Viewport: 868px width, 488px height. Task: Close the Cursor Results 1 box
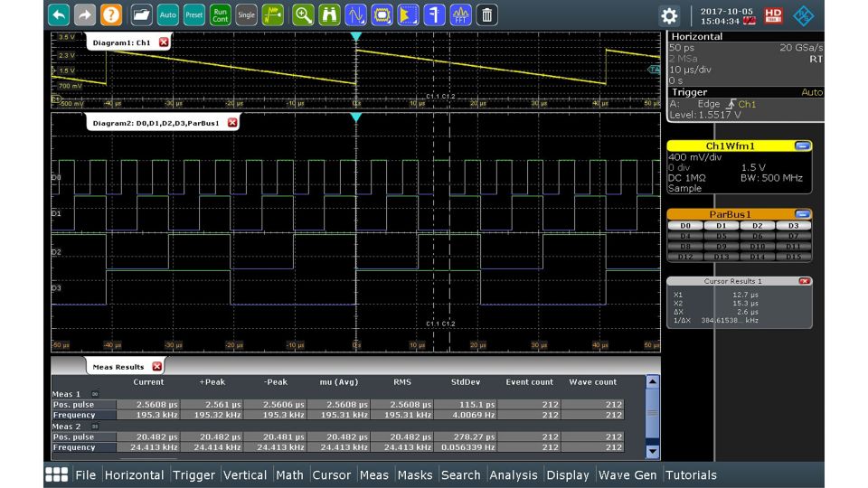click(805, 281)
